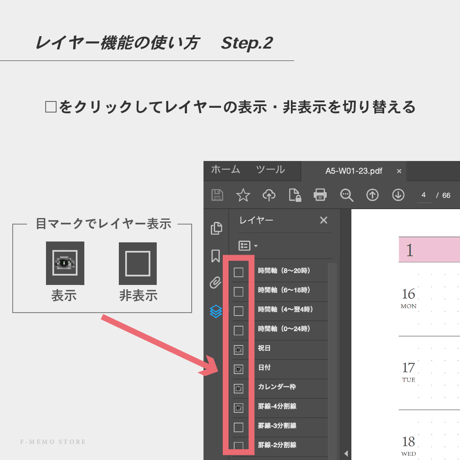Show the 時間軸（4〜翌4時） layer
This screenshot has height=460, width=460.
coord(238,311)
